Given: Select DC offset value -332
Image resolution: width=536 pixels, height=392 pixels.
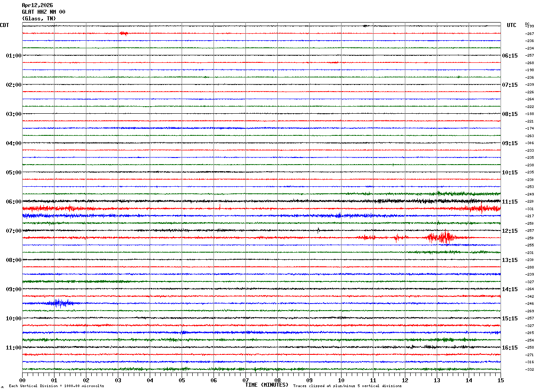Looking at the screenshot, I should click(529, 369).
